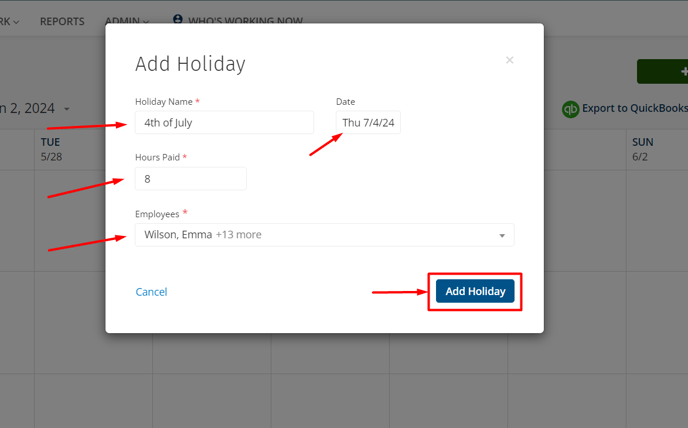Screen dimensions: 688x428
Task: Cancel the holiday creation
Action: tap(151, 292)
